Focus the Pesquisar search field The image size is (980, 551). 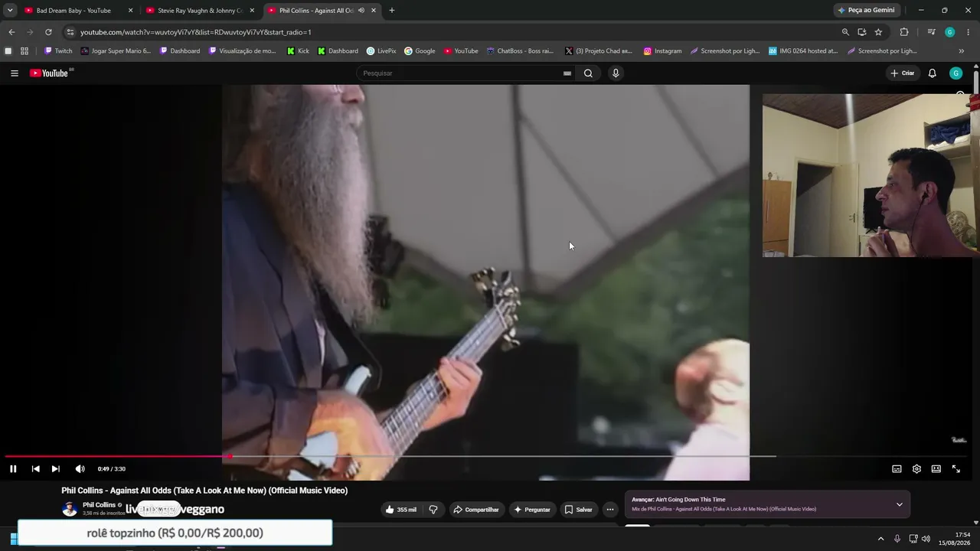[x=459, y=73]
